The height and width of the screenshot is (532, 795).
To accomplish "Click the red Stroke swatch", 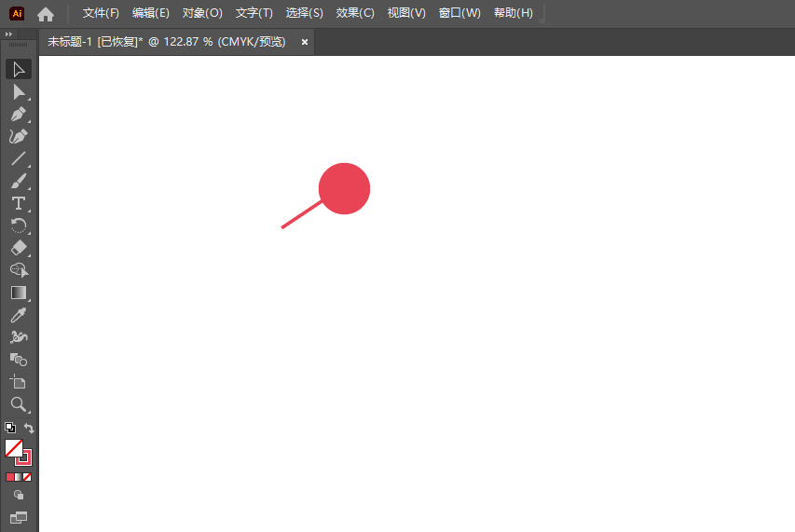I will pyautogui.click(x=27, y=460).
